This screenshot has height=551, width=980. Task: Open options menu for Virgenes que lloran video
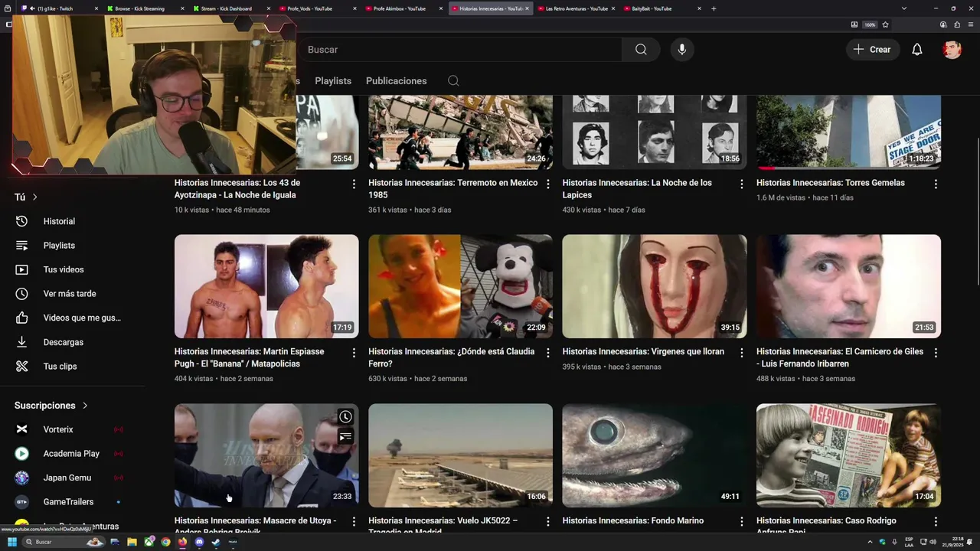pos(741,353)
